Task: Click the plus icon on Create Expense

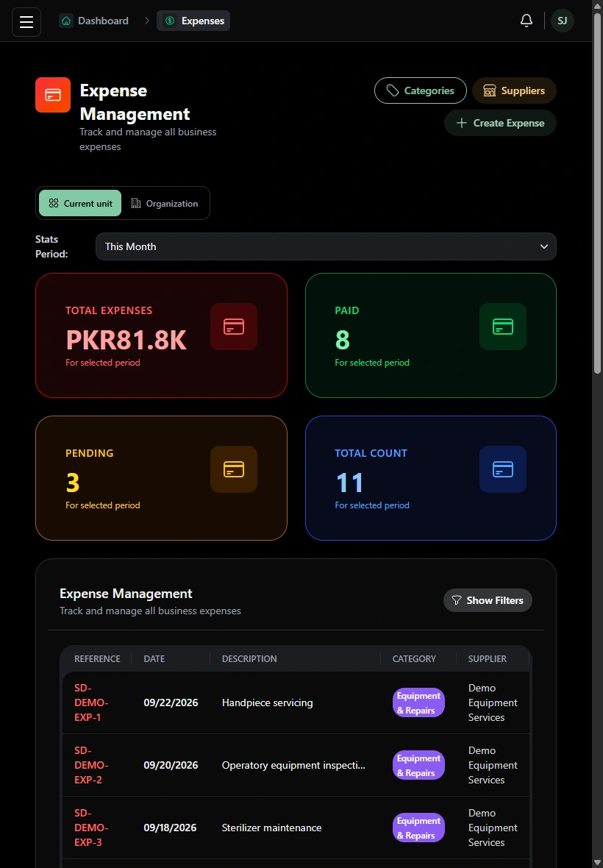Action: tap(461, 123)
